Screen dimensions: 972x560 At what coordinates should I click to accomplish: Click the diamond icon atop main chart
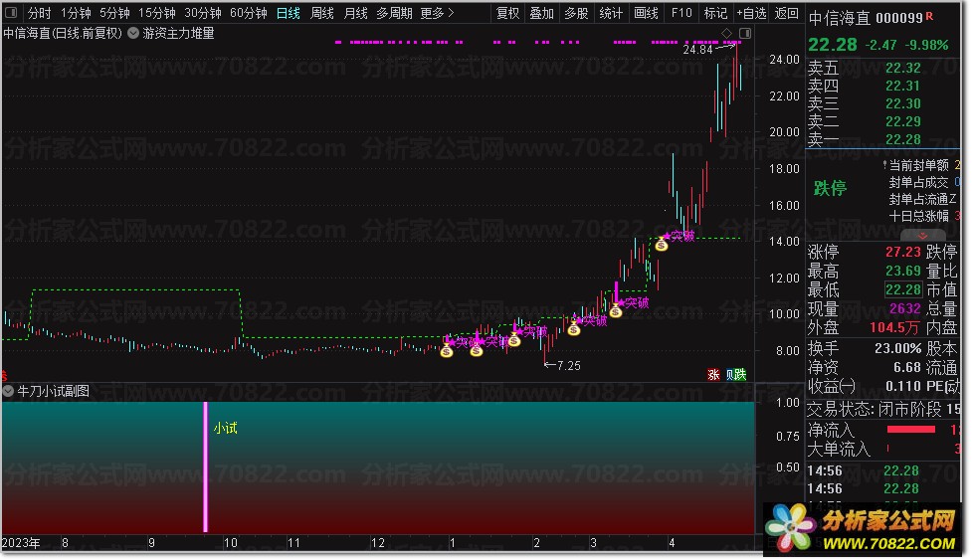click(726, 33)
